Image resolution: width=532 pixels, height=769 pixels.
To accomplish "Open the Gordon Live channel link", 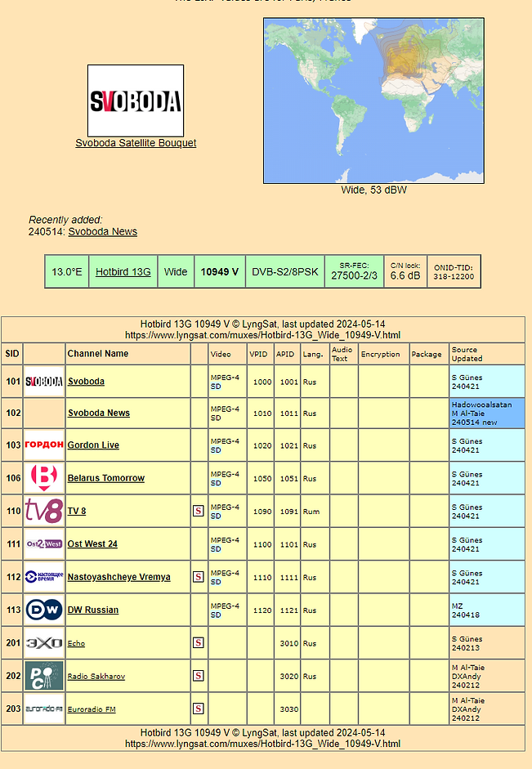I will [93, 445].
